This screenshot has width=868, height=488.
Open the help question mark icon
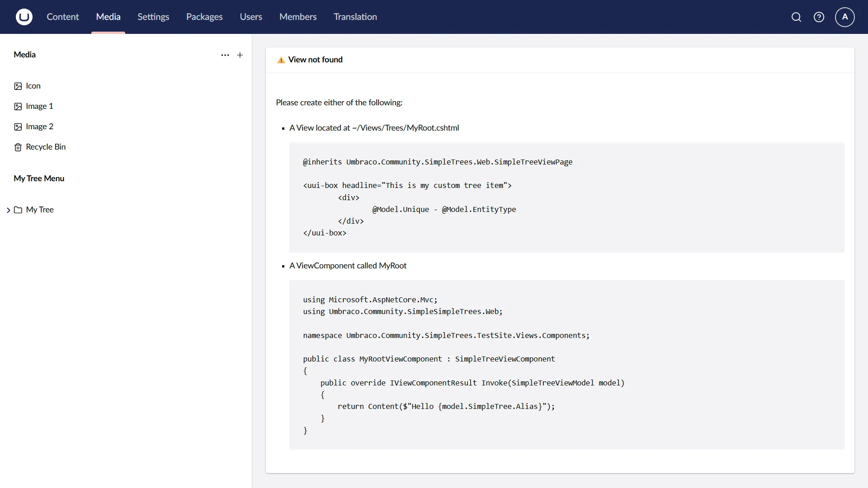click(x=819, y=17)
